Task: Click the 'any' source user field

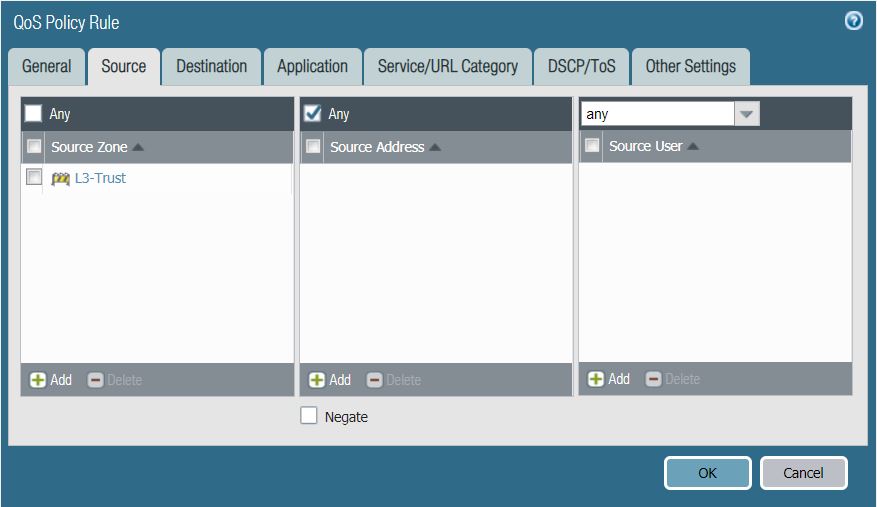Action: [x=657, y=114]
